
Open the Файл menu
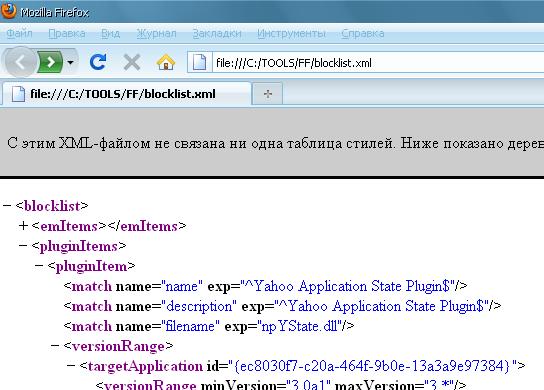click(x=19, y=33)
